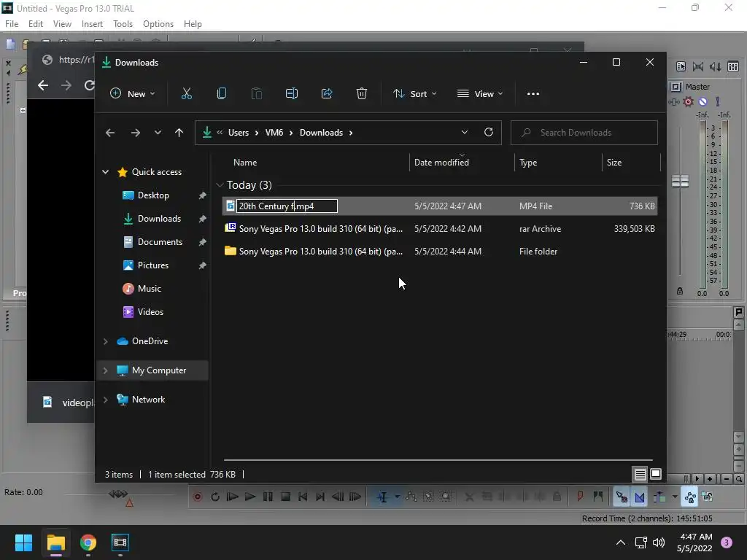Open the Sort dropdown
The image size is (747, 560).
pos(414,94)
